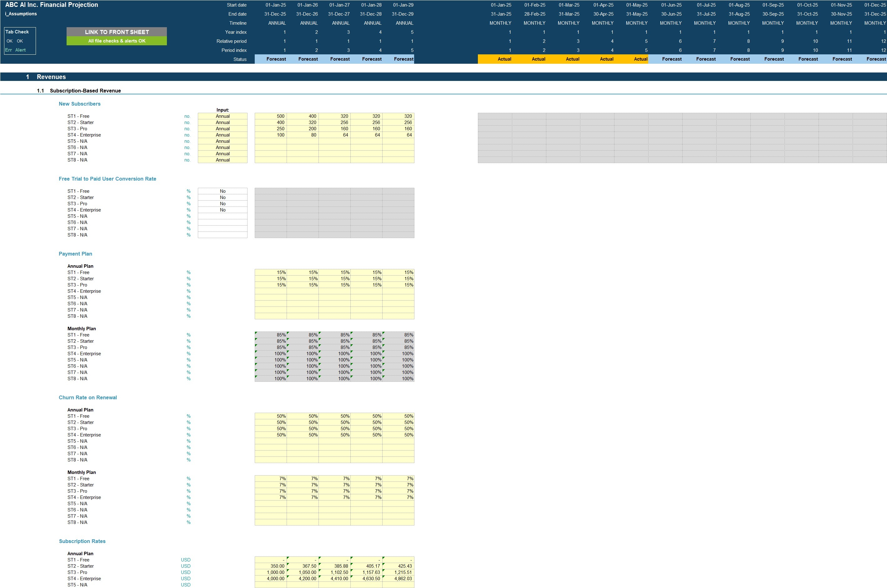
Task: Select ST1 - Free new subscribers cell 500
Action: (271, 116)
